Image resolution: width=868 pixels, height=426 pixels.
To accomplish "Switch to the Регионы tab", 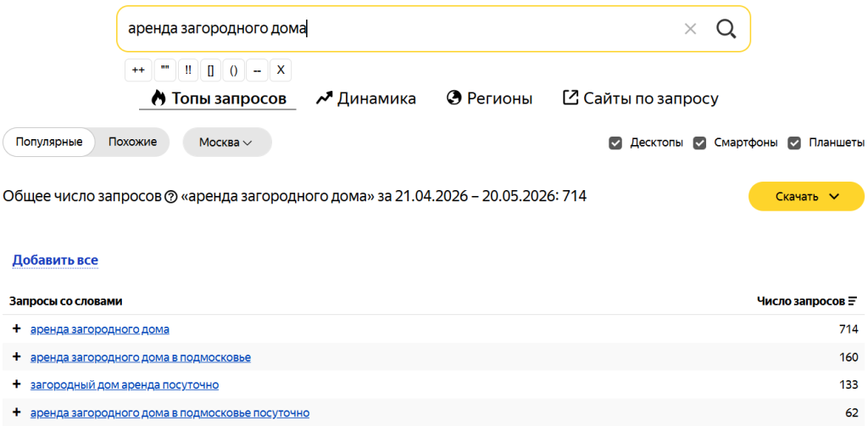I will coord(489,98).
